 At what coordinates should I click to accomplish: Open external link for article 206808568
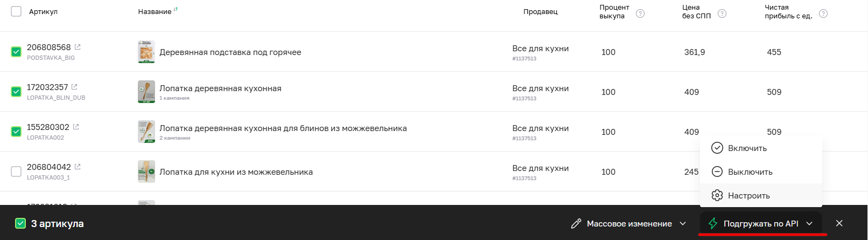78,47
